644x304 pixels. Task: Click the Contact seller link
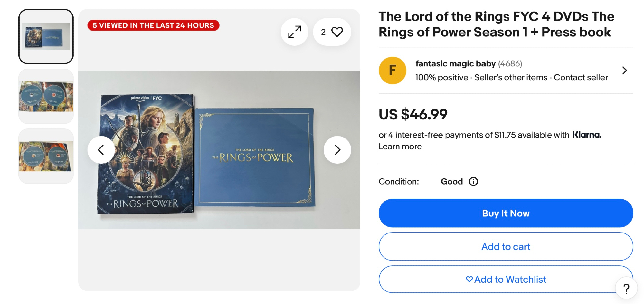tap(581, 78)
